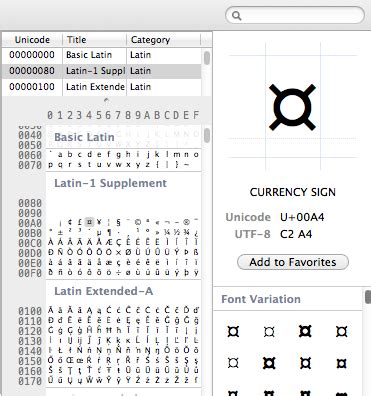
Task: Select the inverted exclamation mark ¡
Action: click(x=60, y=222)
